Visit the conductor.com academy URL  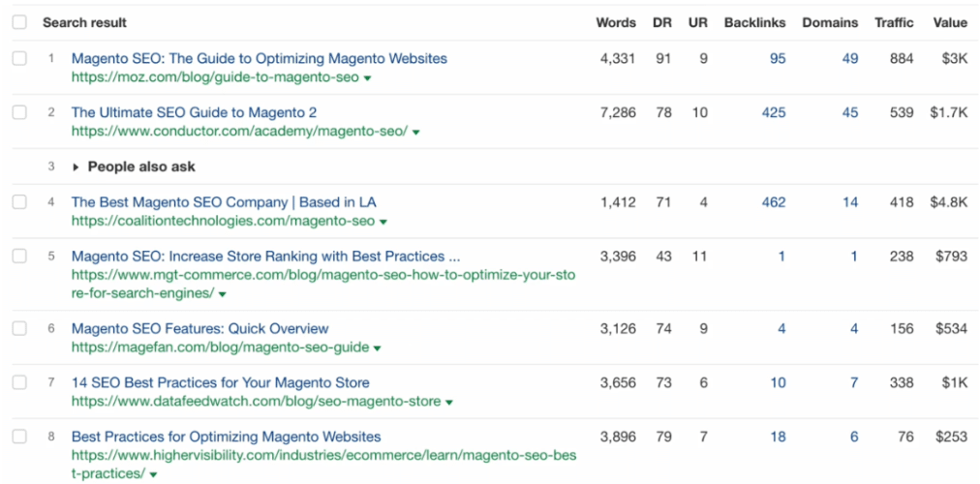239,132
